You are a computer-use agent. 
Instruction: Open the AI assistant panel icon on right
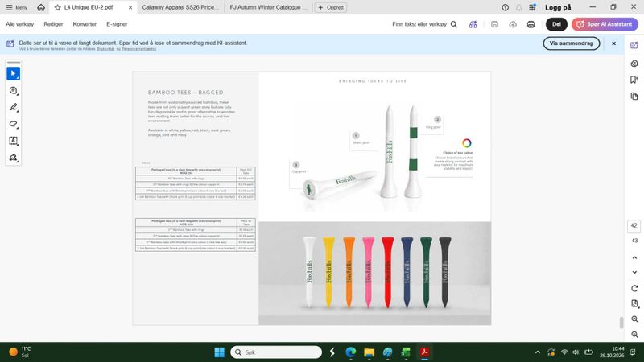click(634, 45)
